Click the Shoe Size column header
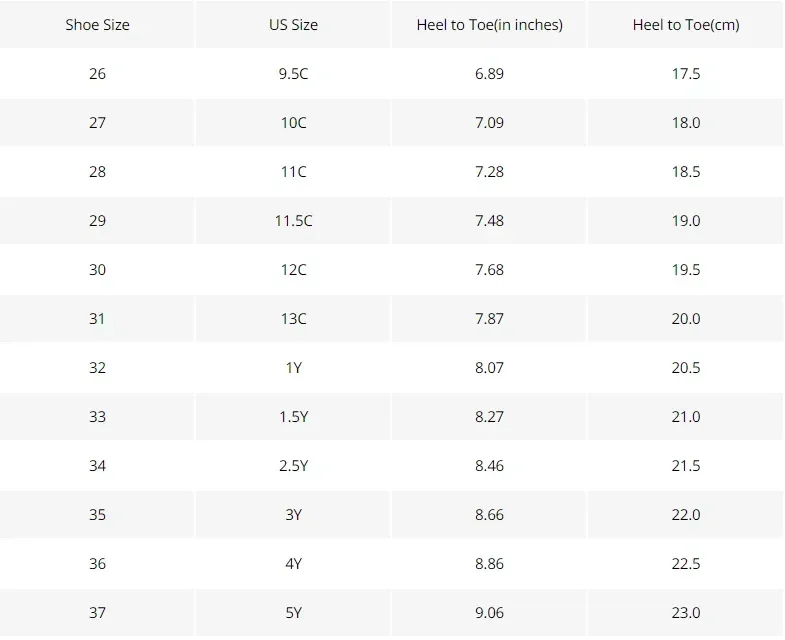Viewport: 785px width, 640px height. [97, 25]
